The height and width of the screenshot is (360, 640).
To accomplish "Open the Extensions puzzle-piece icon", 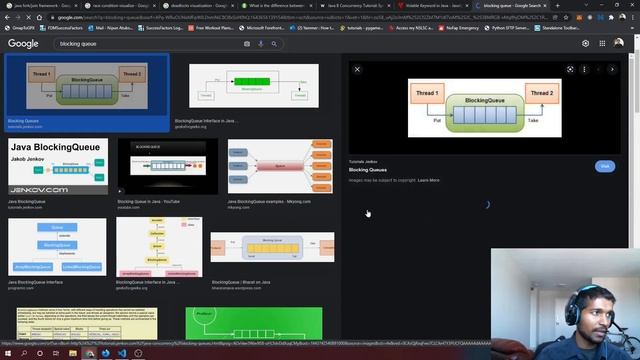I will (x=611, y=18).
